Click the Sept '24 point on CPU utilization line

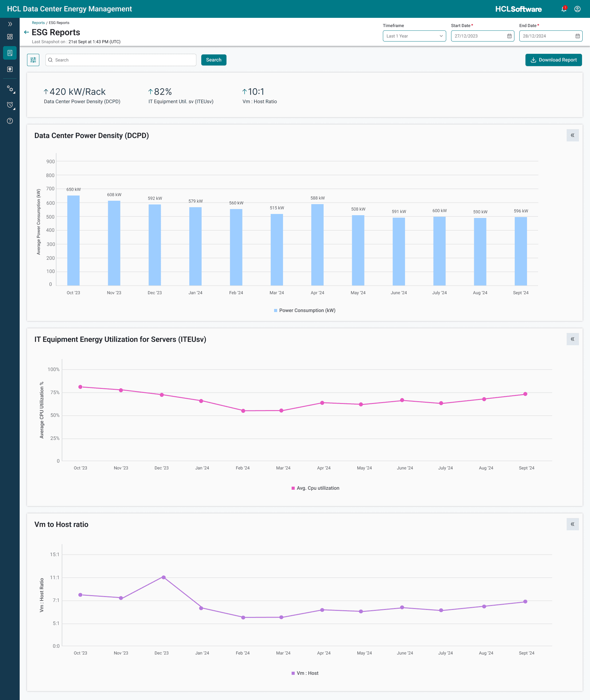point(525,394)
